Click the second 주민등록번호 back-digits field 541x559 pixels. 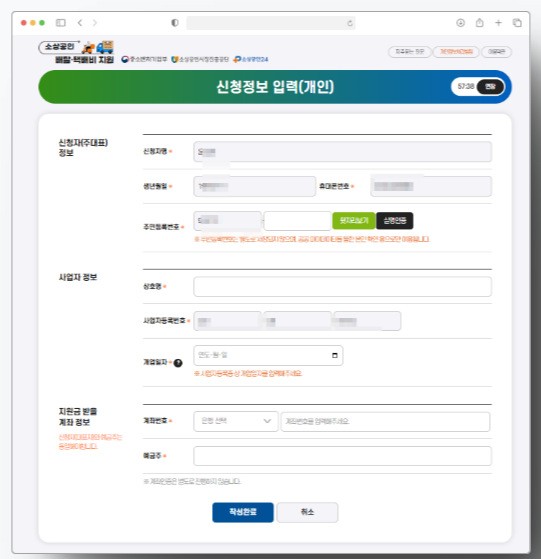298,221
